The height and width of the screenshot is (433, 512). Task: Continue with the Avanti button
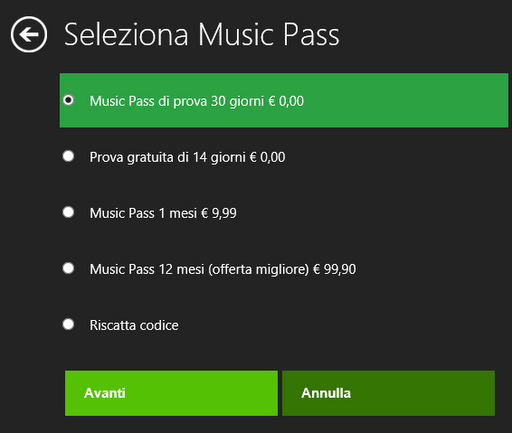pyautogui.click(x=171, y=393)
